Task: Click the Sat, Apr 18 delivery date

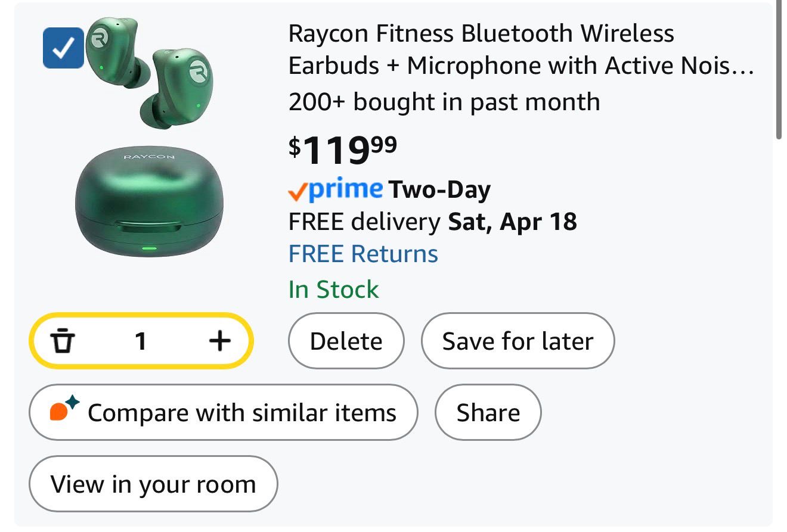Action: click(x=512, y=222)
